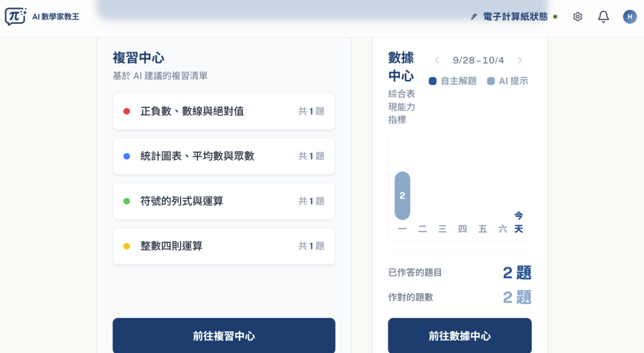Click 共1題 count on 符號的列式 row
The height and width of the screenshot is (353, 644).
[x=311, y=201]
